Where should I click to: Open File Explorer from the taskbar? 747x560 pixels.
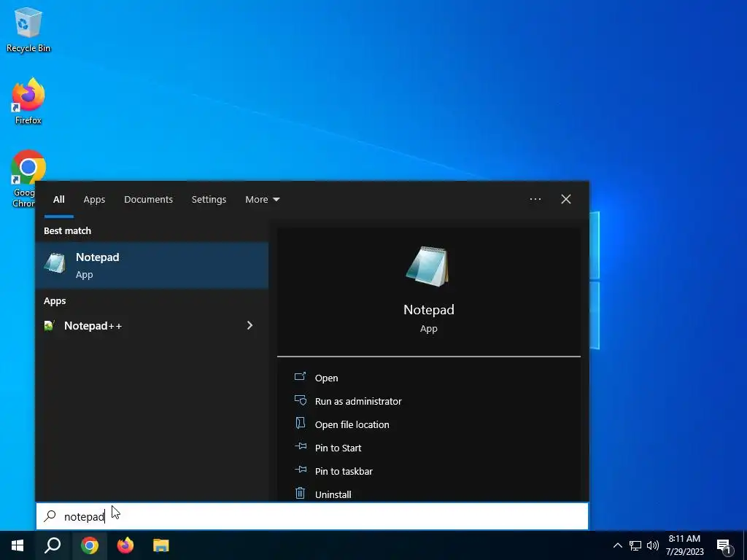pos(161,545)
